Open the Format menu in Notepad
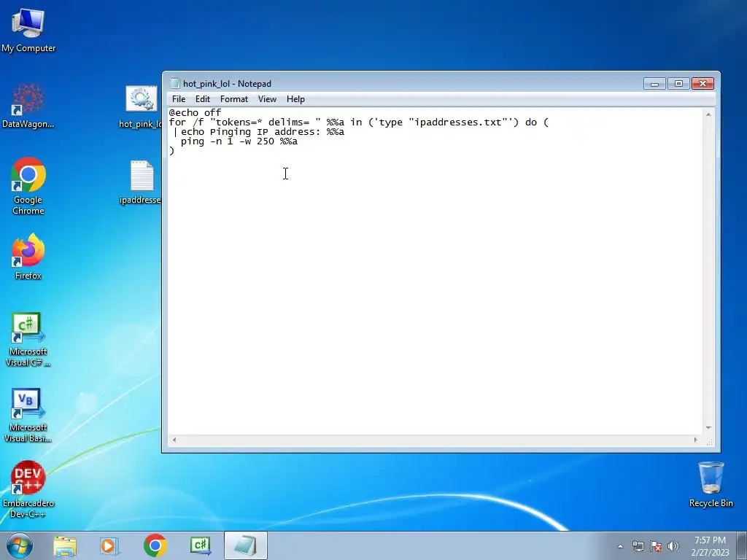Image resolution: width=747 pixels, height=560 pixels. coord(234,99)
